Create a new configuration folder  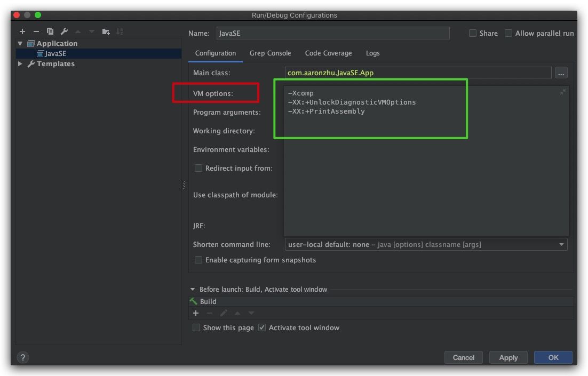[x=106, y=31]
